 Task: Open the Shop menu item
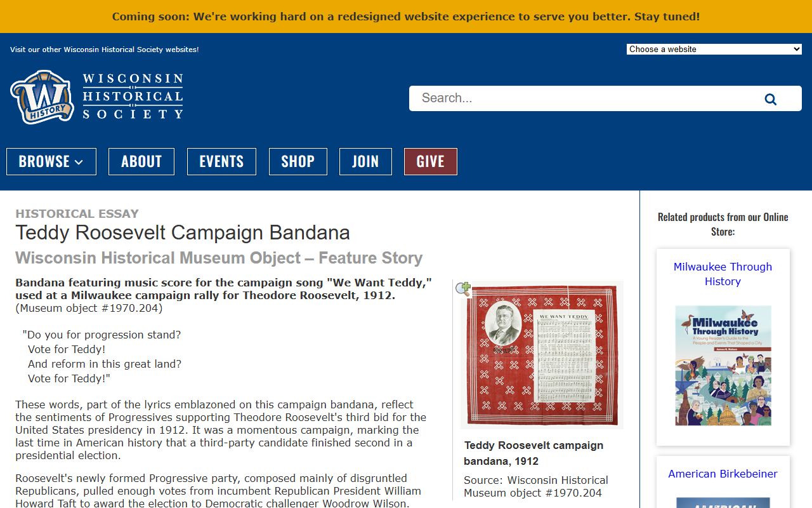[298, 161]
